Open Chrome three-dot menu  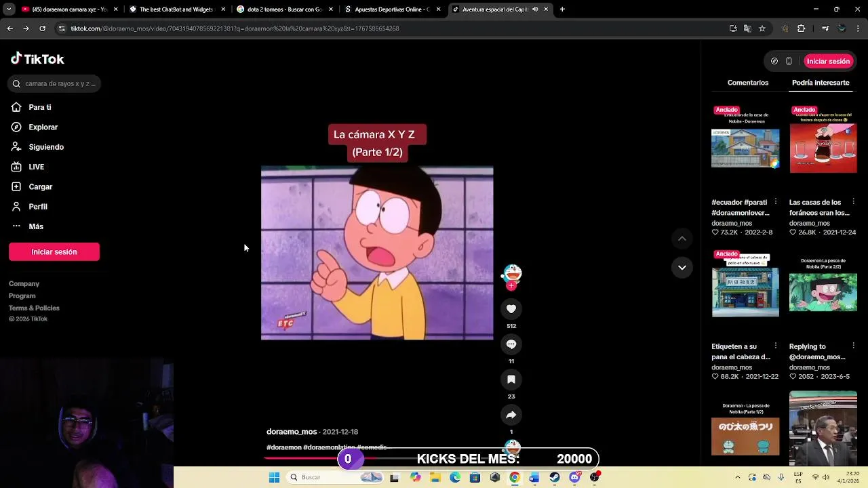pyautogui.click(x=858, y=28)
